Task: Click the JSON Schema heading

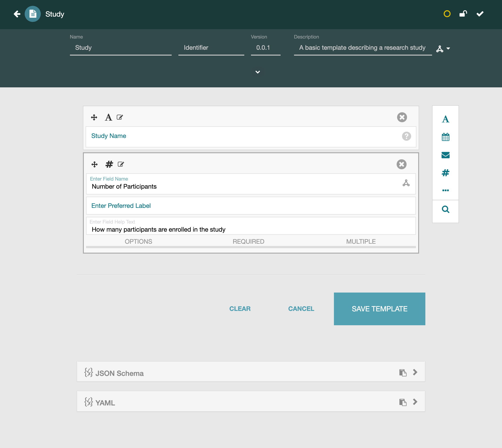Action: point(119,374)
